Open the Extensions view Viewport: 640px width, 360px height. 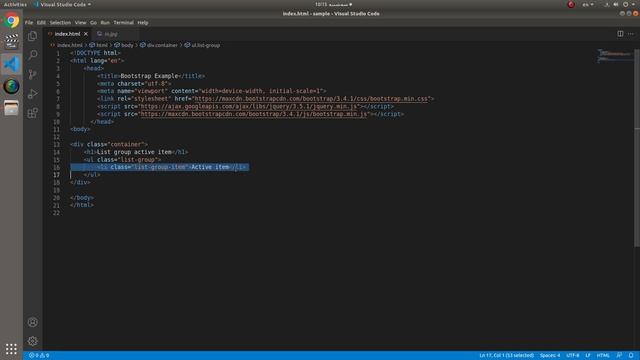click(33, 113)
